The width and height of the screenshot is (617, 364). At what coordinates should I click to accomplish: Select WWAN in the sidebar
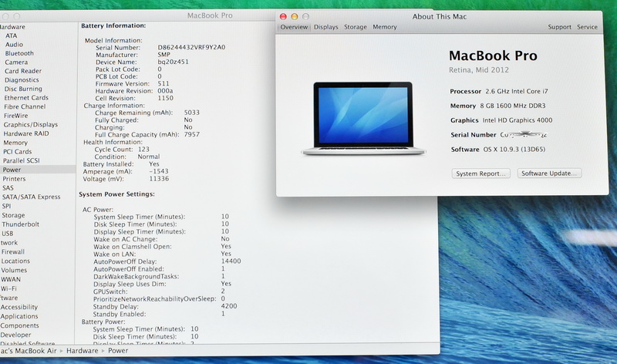[x=11, y=279]
